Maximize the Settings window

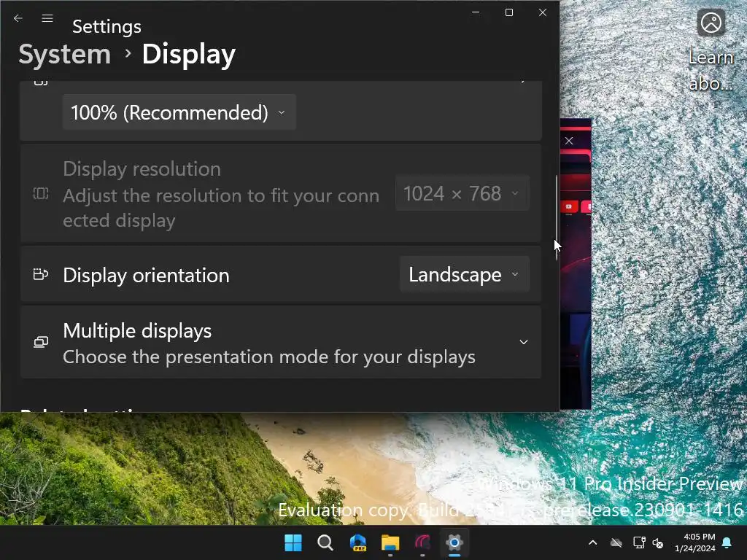coord(508,12)
